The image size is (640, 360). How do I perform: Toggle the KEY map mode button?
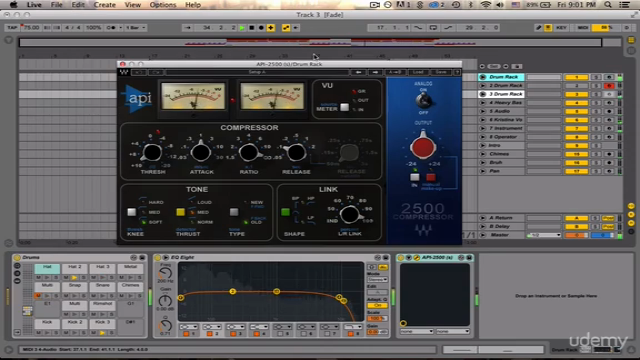pos(561,28)
